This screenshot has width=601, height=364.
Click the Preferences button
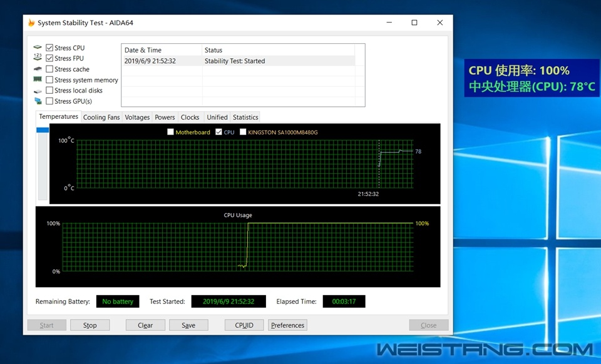[x=287, y=325]
